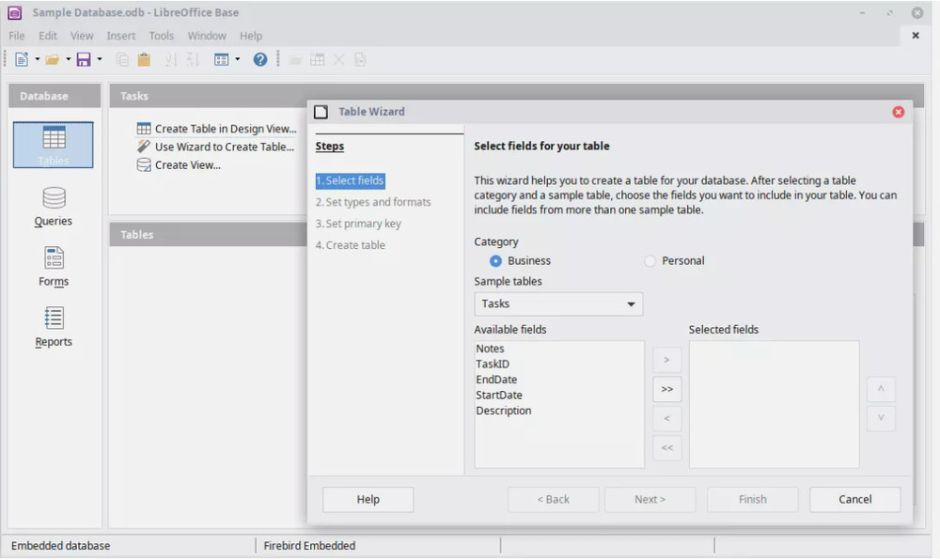Open the dropdown arrow beside the Save icon
This screenshot has height=560, width=940.
[100, 59]
